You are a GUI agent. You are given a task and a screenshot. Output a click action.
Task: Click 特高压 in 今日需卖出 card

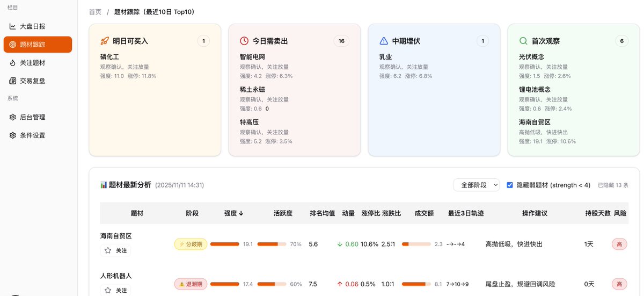[x=249, y=122]
